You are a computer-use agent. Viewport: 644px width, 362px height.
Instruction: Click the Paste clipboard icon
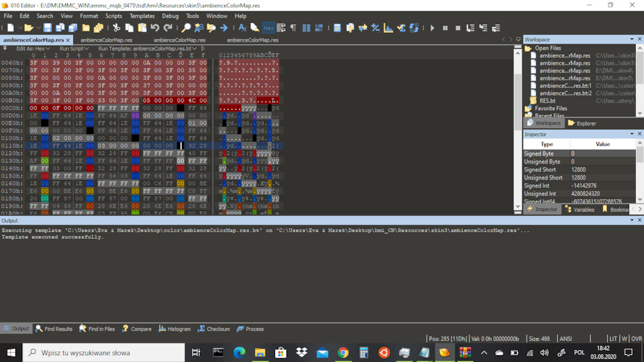(x=142, y=28)
